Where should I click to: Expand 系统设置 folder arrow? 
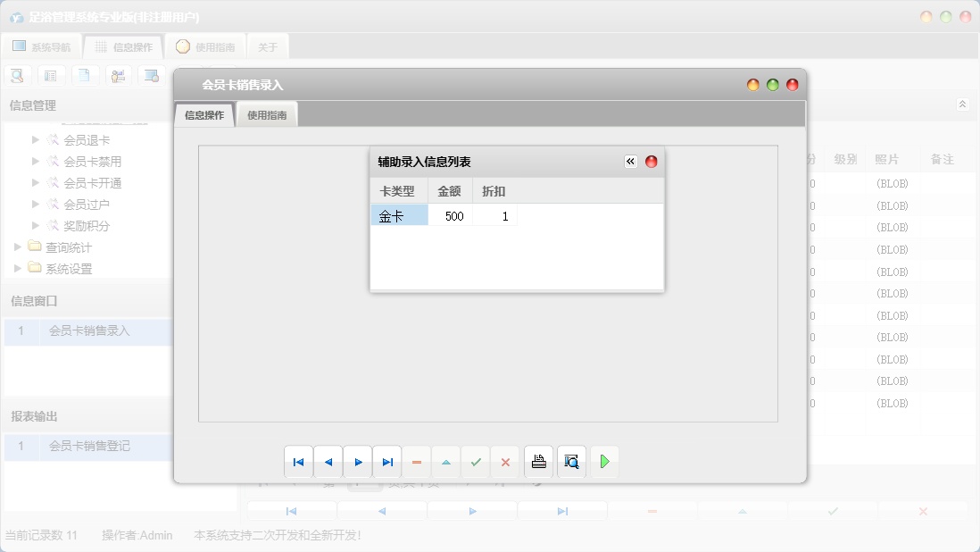pos(18,268)
